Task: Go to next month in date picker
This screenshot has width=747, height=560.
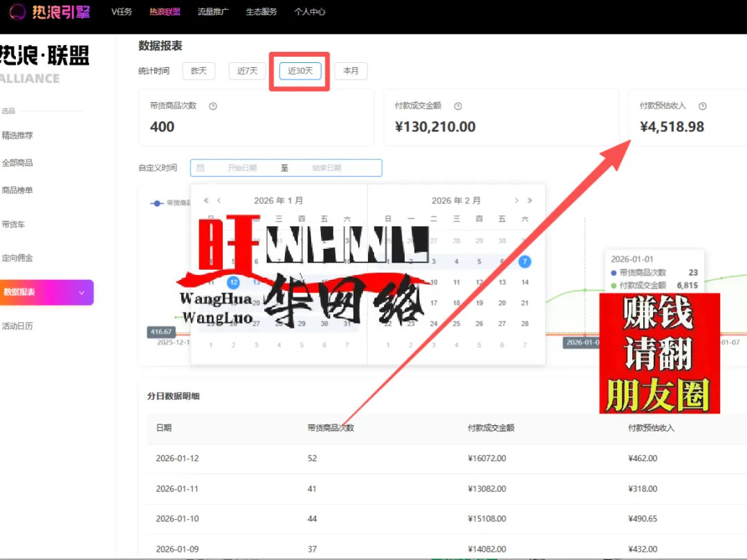Action: click(516, 200)
